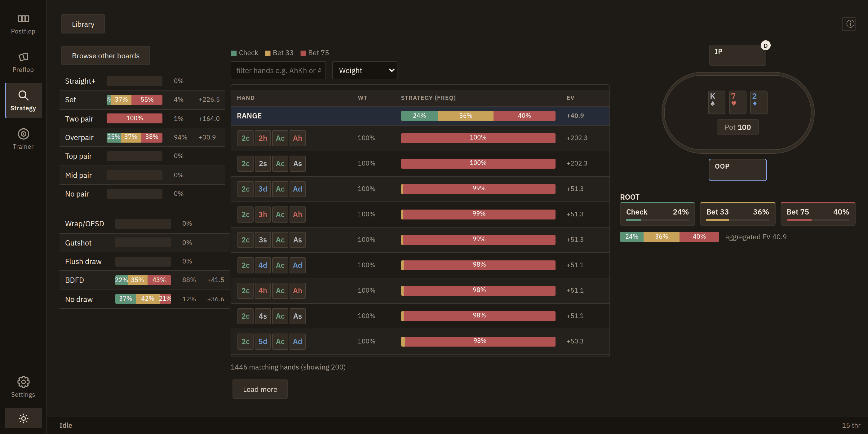Viewport: 868px width, 434px height.
Task: Click Browse other boards
Action: (x=105, y=55)
